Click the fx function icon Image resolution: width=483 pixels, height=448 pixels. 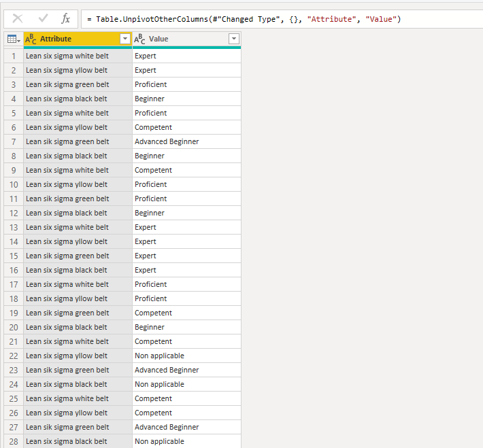point(65,19)
